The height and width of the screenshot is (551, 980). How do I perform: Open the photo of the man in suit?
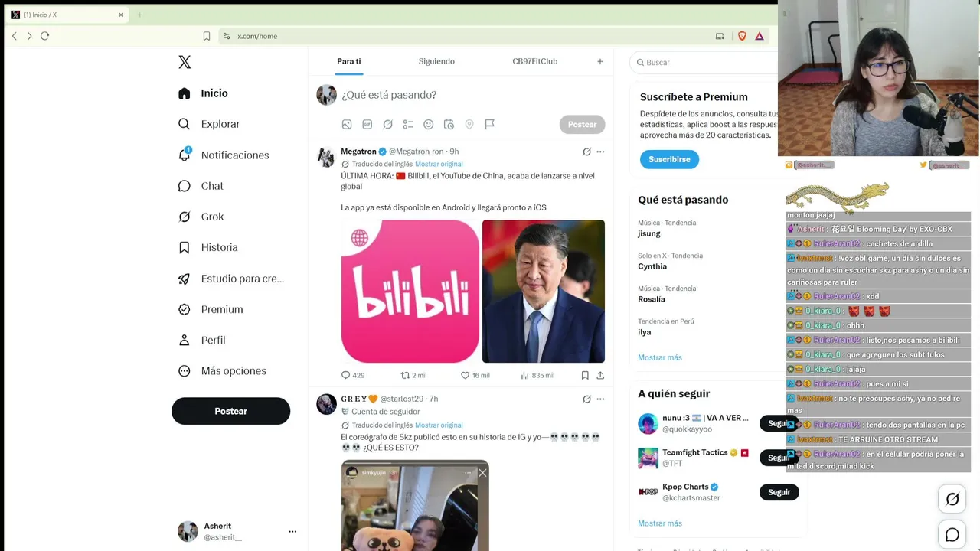point(544,291)
